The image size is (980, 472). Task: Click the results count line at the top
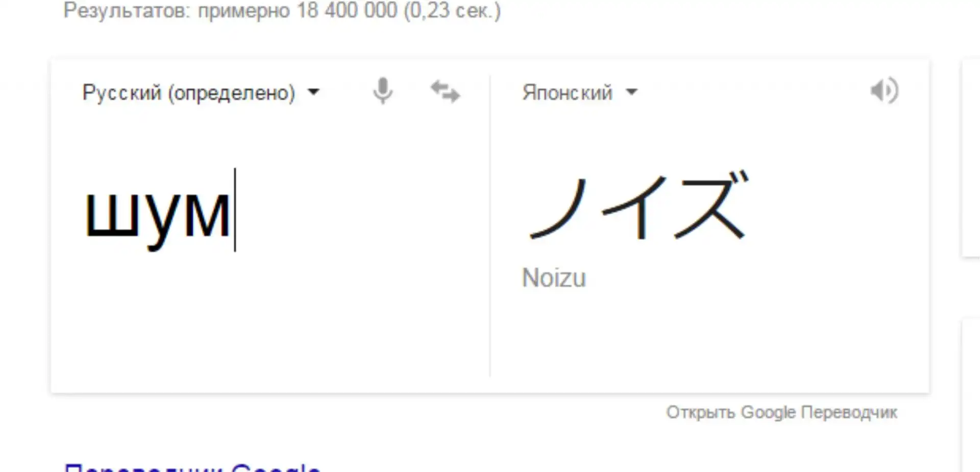[x=282, y=10]
